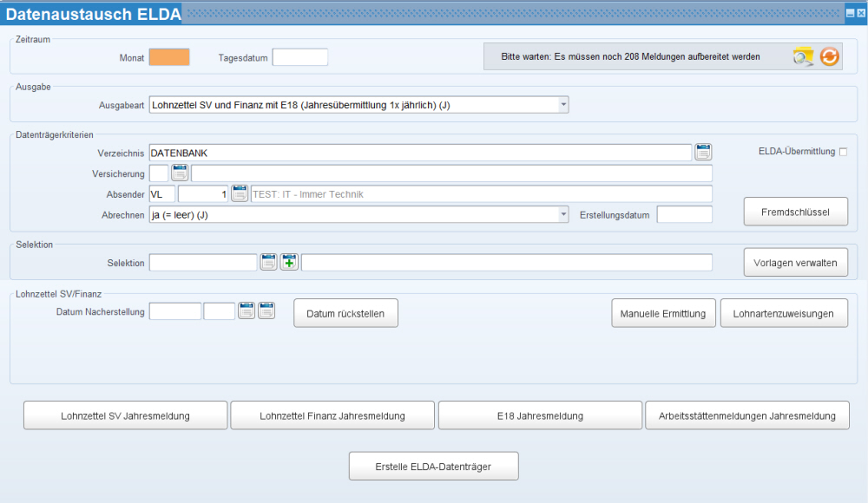Click Lohnzettel SV Jahresmeldung button
The image size is (868, 503).
[x=125, y=415]
